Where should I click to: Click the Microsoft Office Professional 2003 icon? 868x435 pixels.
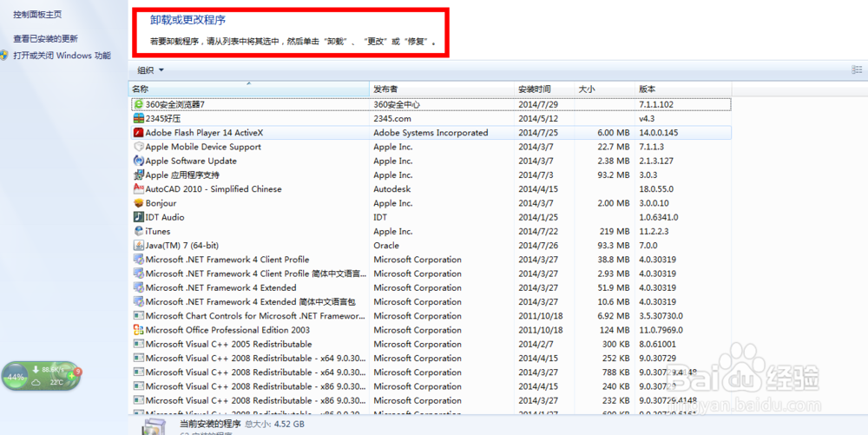138,330
